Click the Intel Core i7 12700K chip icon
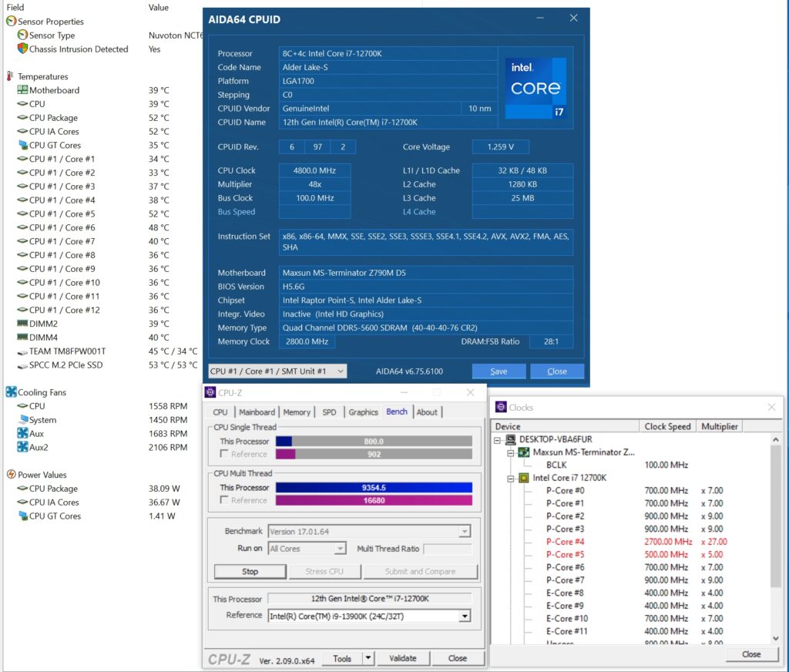Screen dimensions: 789x672 [x=524, y=478]
